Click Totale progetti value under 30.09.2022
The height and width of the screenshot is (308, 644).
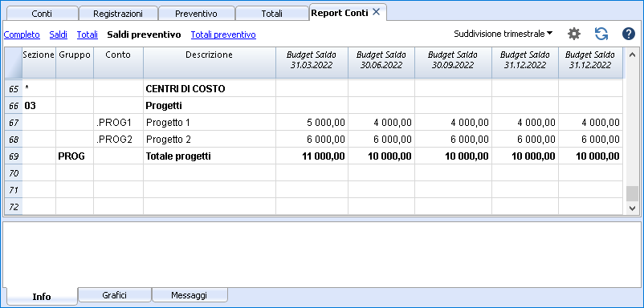(x=453, y=156)
